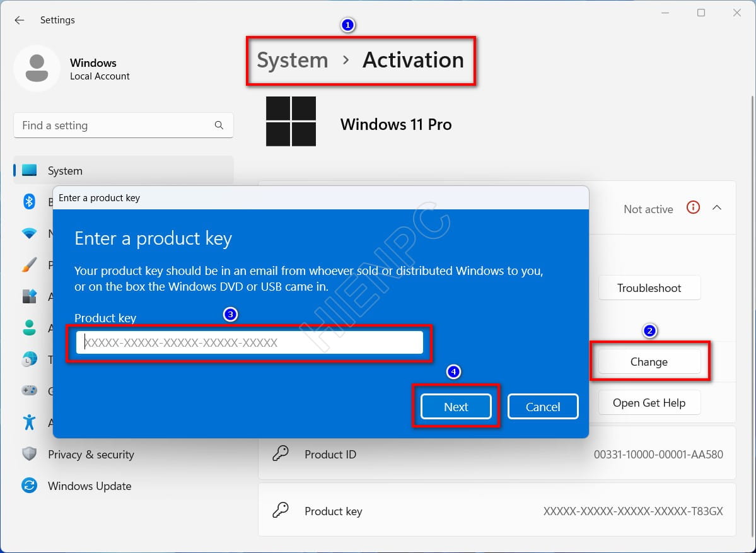Click the Privacy & security shield icon

pyautogui.click(x=30, y=453)
